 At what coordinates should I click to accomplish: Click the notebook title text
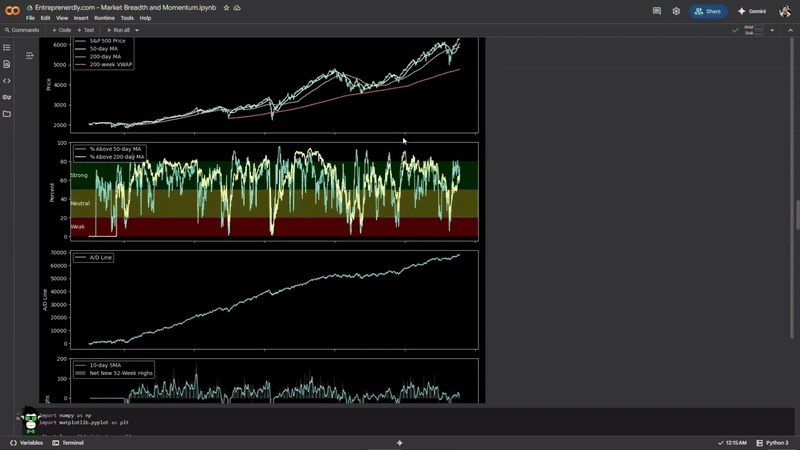tap(126, 8)
